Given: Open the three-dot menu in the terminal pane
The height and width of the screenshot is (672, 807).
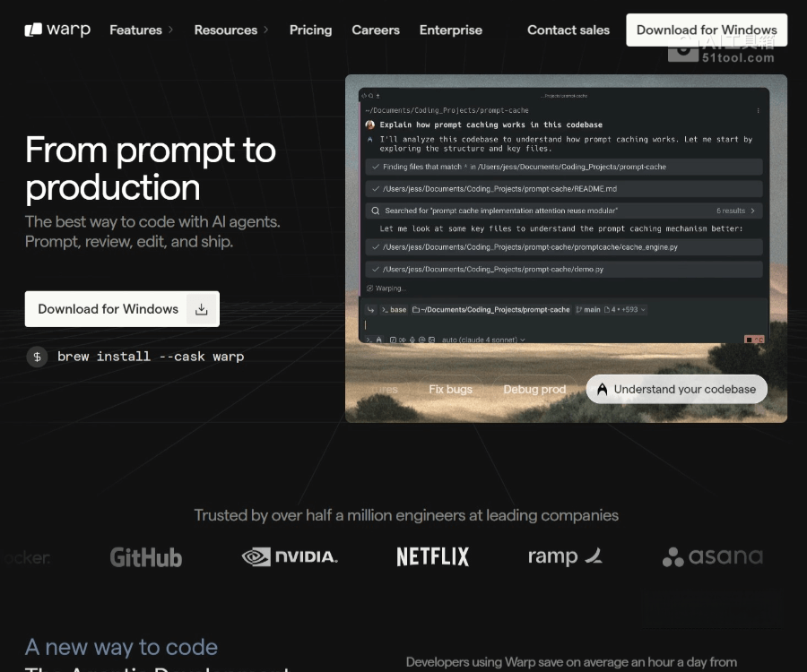Looking at the screenshot, I should (759, 111).
